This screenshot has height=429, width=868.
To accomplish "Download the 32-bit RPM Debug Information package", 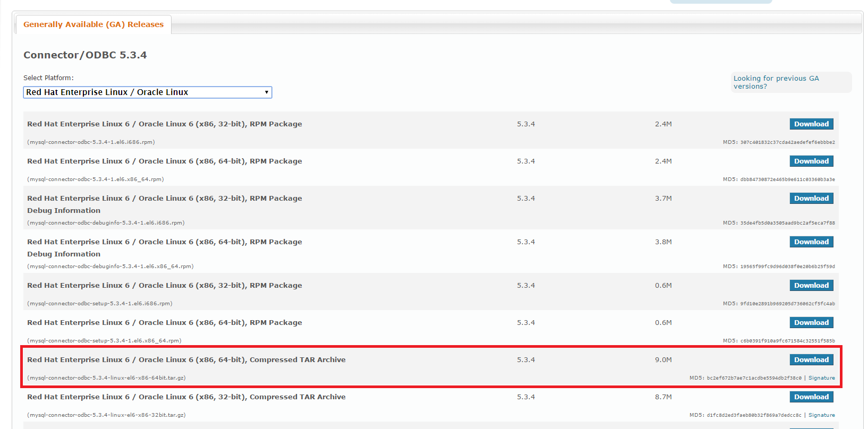I will pyautogui.click(x=811, y=199).
